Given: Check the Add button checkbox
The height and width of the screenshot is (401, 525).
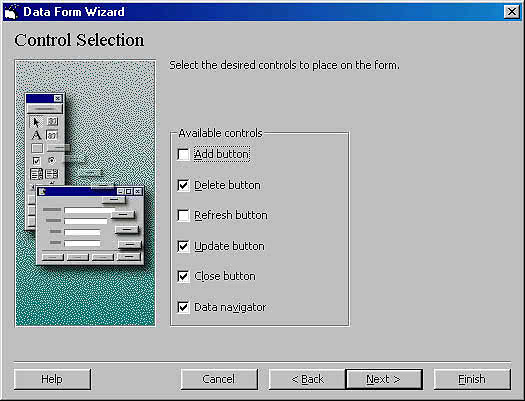Looking at the screenshot, I should (x=183, y=155).
